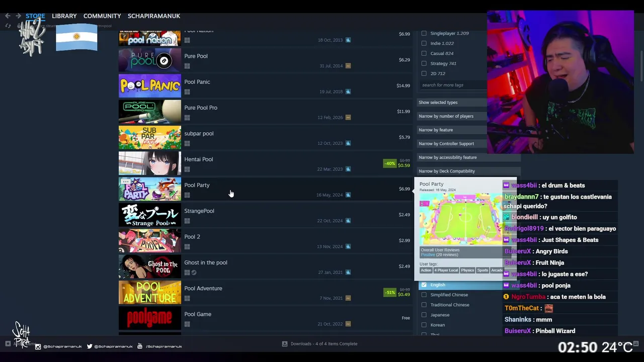This screenshot has width=644, height=362.
Task: Click the mixed review icon for Pure Pool
Action: [348, 66]
